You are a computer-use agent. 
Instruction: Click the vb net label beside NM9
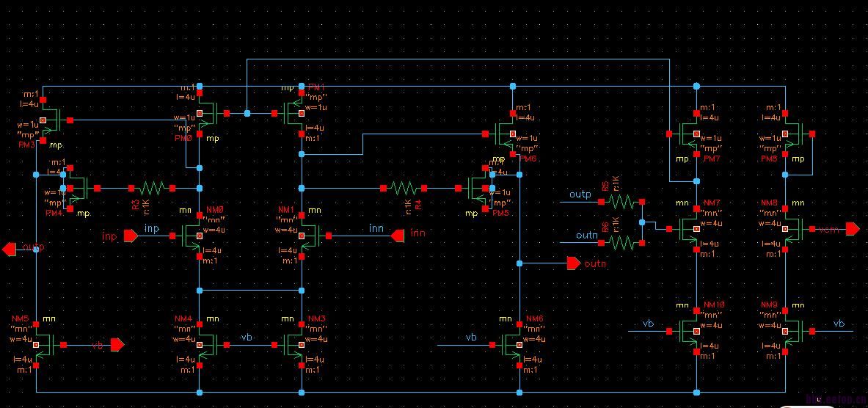click(839, 324)
